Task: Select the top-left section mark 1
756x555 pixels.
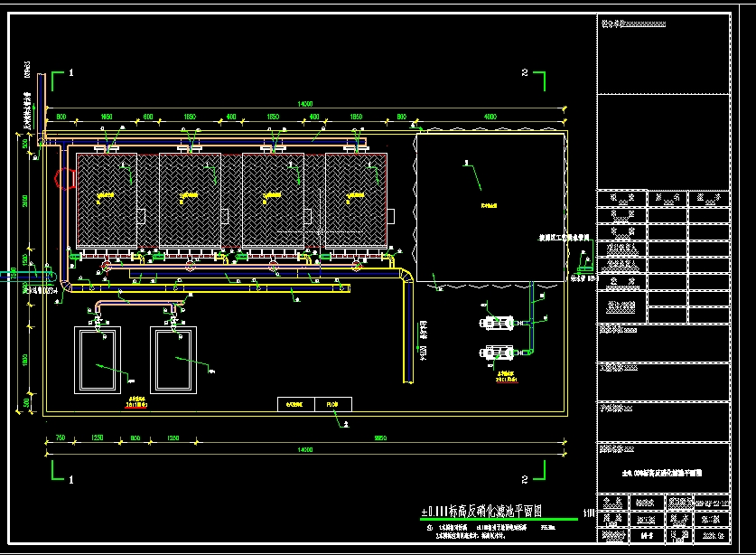Action: 62,80
